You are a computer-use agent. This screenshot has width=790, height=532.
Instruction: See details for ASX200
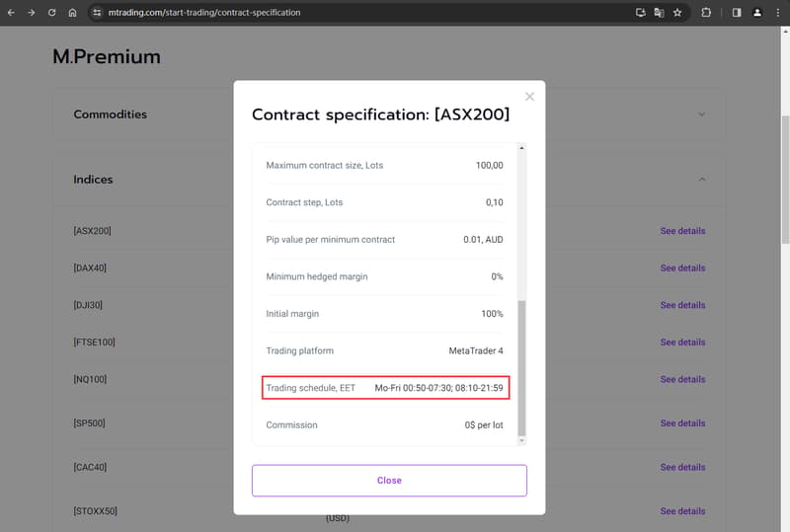(682, 231)
